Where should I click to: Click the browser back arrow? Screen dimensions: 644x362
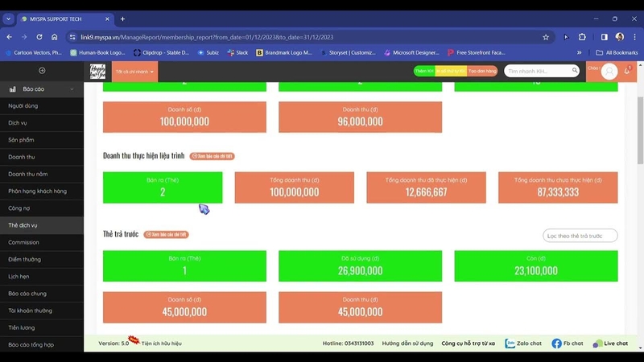coord(9,37)
